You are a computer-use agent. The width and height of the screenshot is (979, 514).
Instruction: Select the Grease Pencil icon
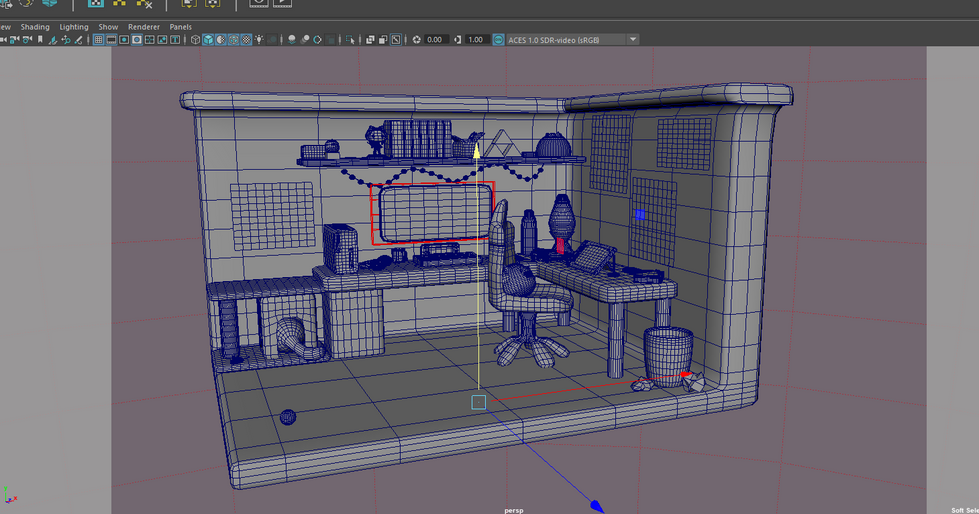tap(78, 40)
